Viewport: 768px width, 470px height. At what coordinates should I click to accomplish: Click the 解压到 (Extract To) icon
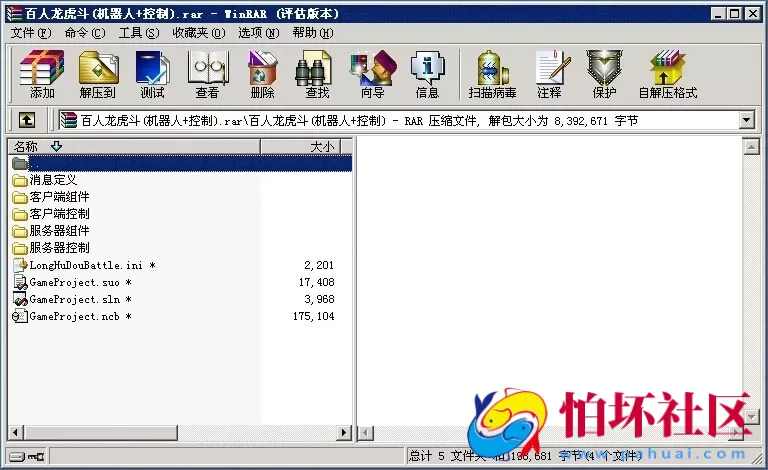(97, 74)
